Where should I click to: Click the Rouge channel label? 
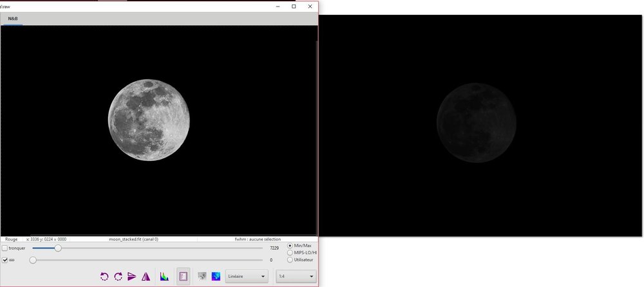click(x=11, y=239)
